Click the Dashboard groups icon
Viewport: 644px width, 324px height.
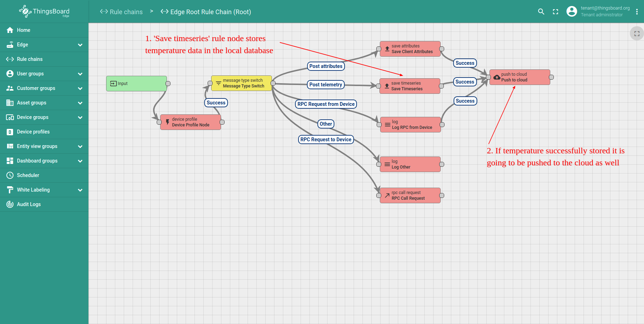tap(10, 161)
